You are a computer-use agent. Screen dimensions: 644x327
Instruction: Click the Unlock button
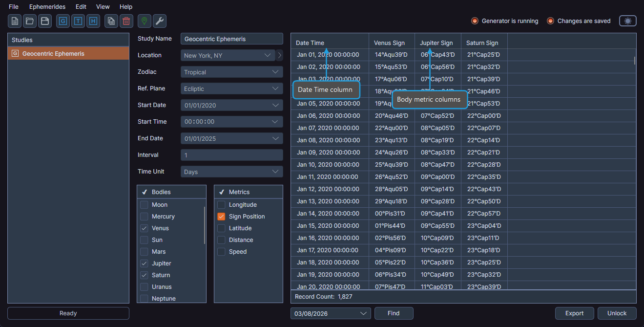click(x=616, y=313)
